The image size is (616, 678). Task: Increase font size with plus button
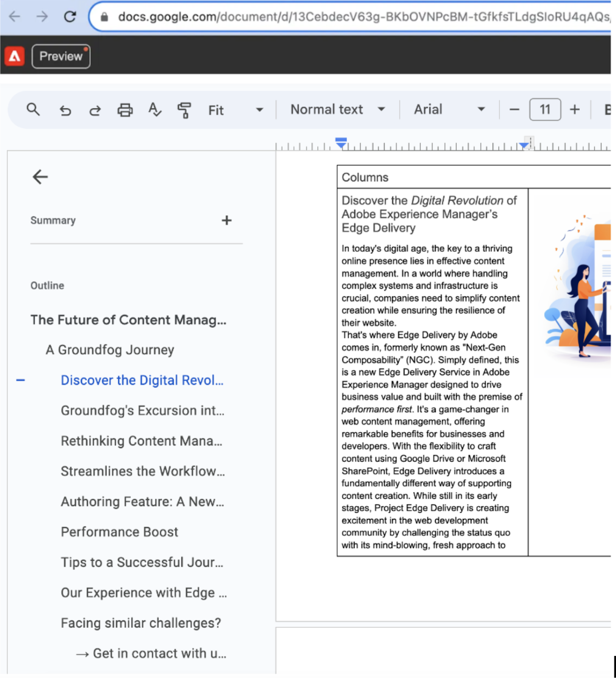(574, 110)
